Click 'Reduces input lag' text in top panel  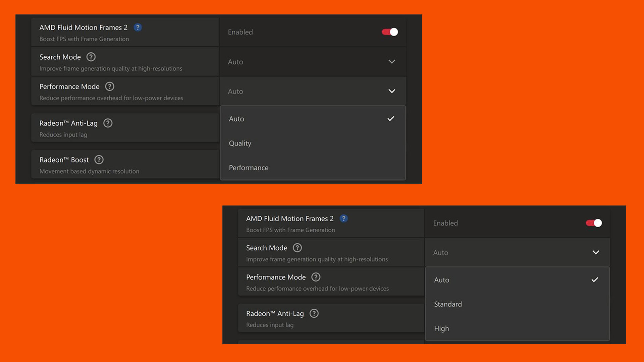tap(63, 135)
